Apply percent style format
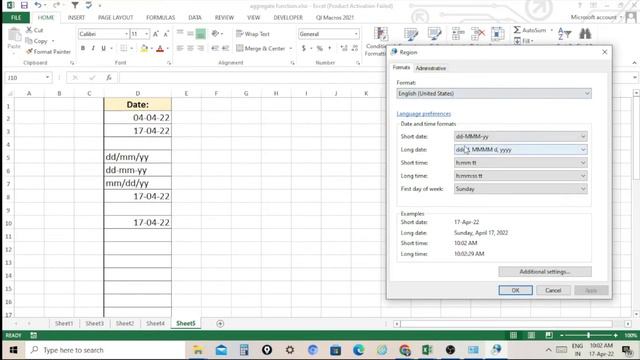 320,48
